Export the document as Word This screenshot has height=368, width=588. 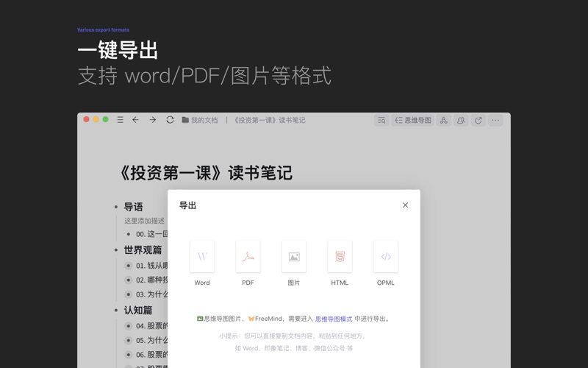[x=202, y=257]
